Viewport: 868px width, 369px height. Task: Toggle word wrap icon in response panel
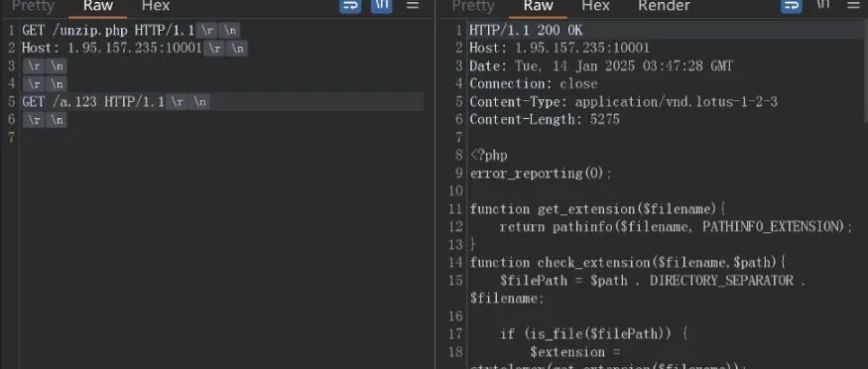[x=791, y=6]
